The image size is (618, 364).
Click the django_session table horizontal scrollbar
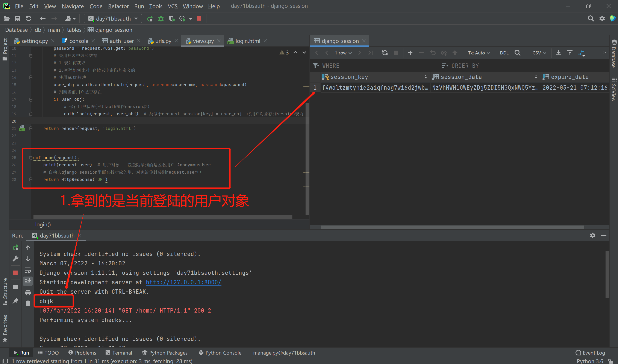(452, 227)
